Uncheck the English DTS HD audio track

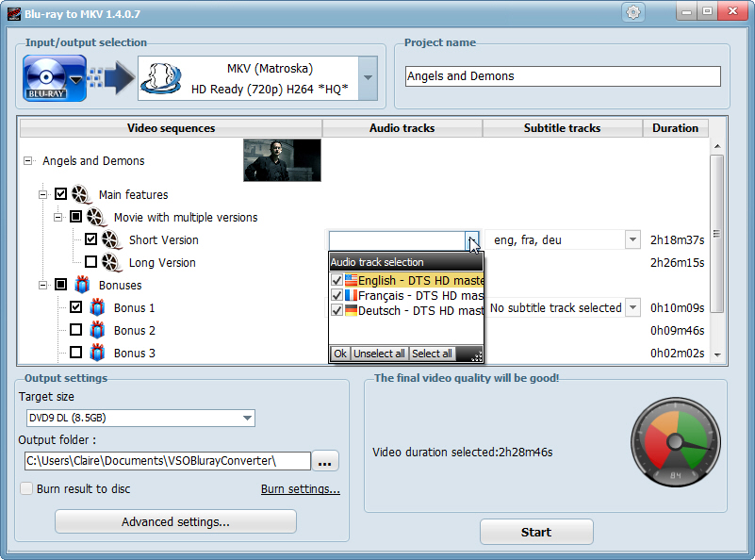337,280
